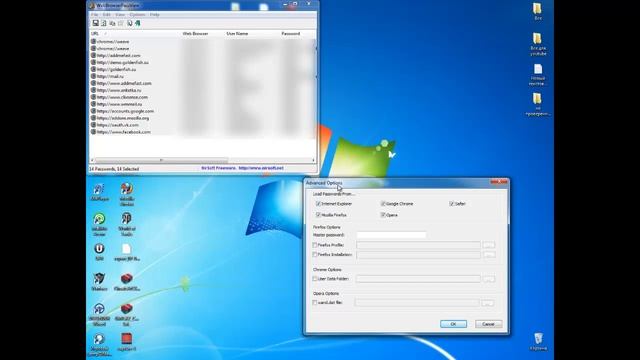Open the File menu in WebBrowserPassView
This screenshot has width=640, height=360.
[94, 15]
